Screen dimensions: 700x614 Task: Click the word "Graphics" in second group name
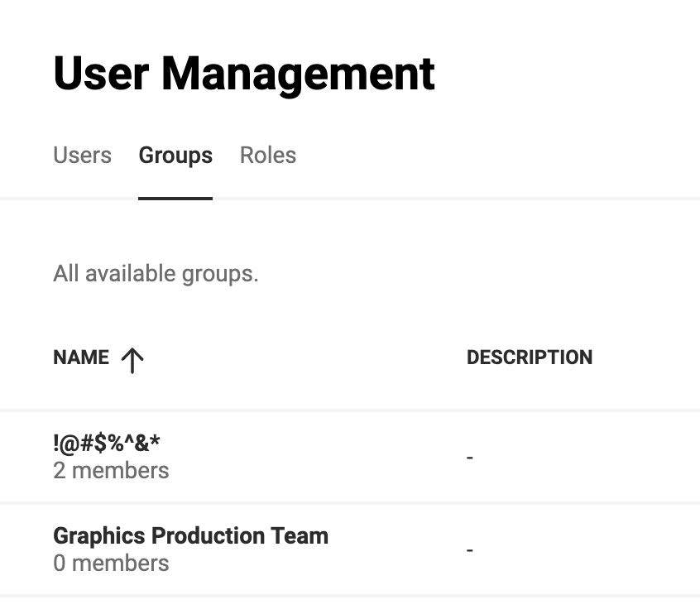click(99, 536)
